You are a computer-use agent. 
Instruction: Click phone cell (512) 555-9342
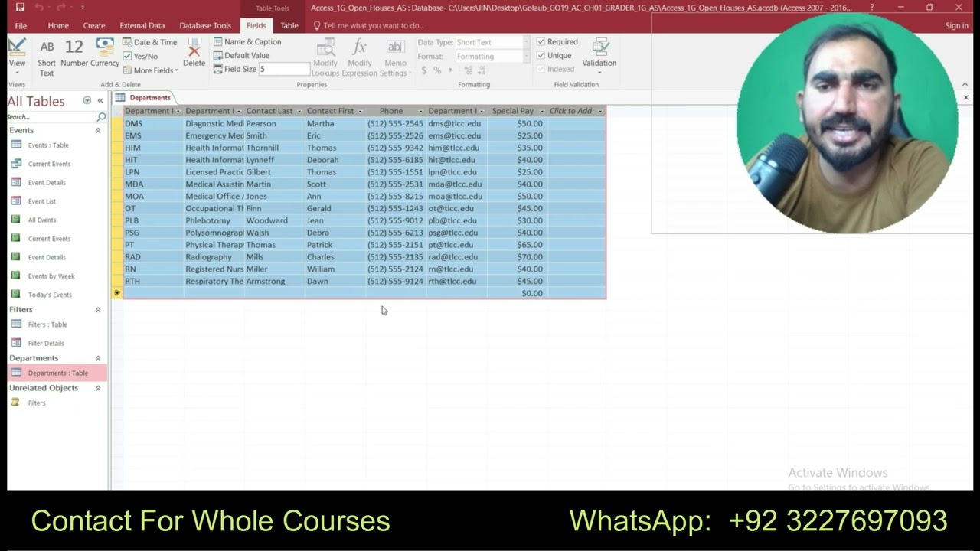(396, 148)
